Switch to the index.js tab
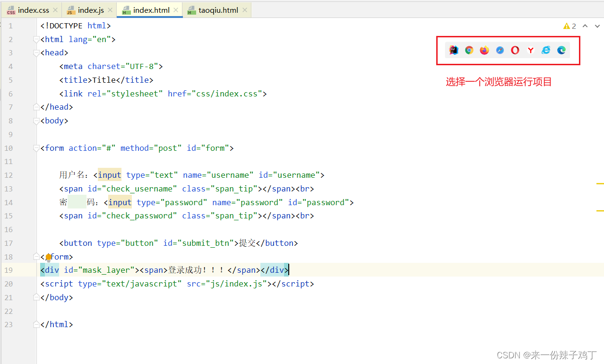The image size is (604, 364). (90, 10)
